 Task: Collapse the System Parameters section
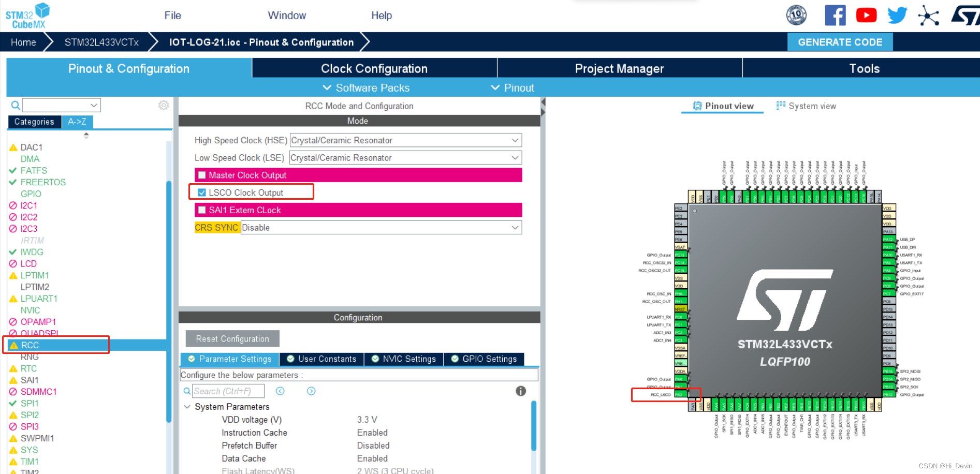187,407
